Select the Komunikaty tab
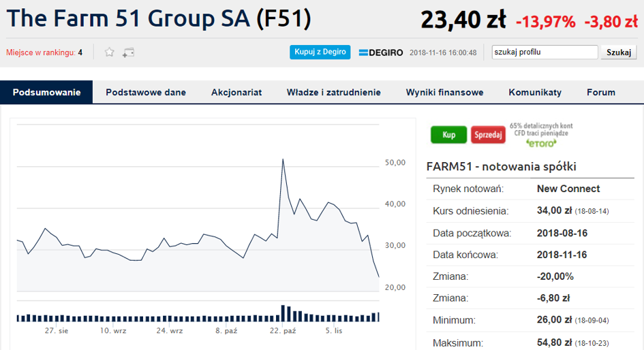Image resolution: width=644 pixels, height=350 pixels. [x=535, y=93]
